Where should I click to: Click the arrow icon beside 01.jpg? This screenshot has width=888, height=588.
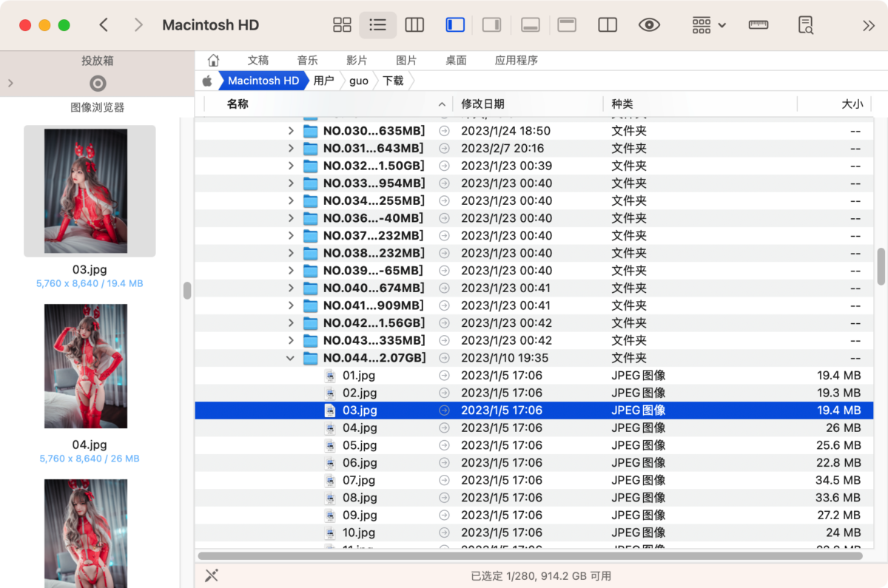(444, 375)
